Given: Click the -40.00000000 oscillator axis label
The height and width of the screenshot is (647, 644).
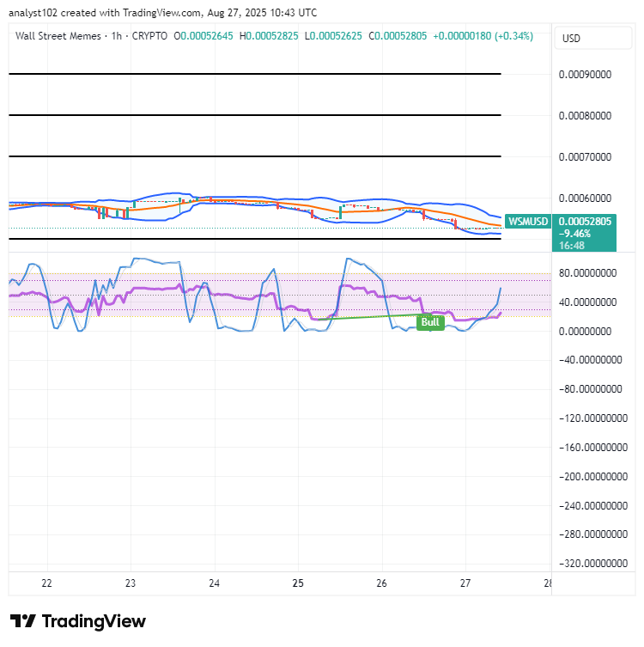Looking at the screenshot, I should pos(591,360).
